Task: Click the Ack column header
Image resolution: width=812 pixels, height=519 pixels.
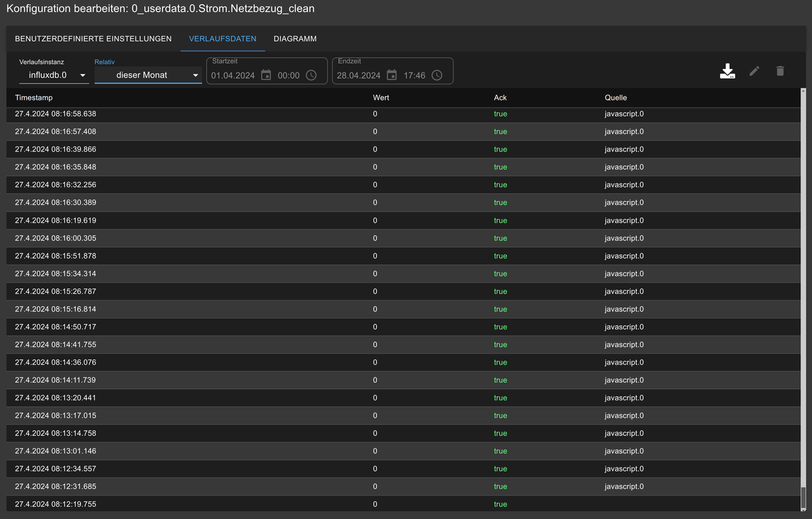Action: click(500, 97)
